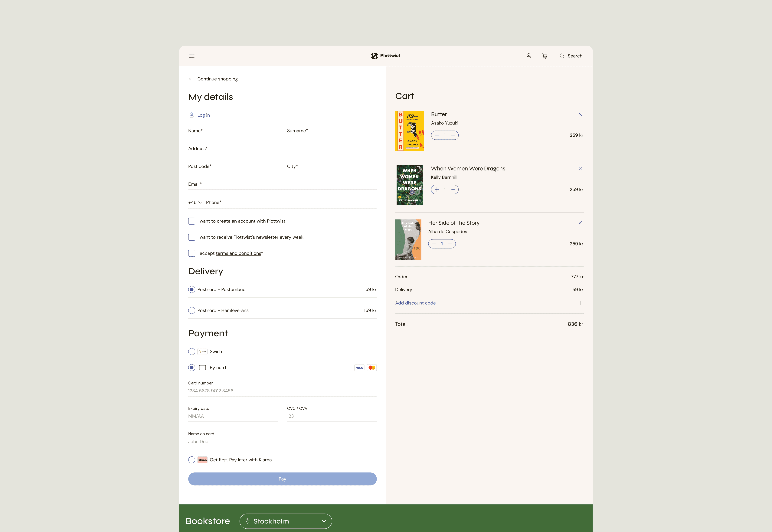Viewport: 772px width, 532px height.
Task: Click the Plottwist logo
Action: [386, 56]
